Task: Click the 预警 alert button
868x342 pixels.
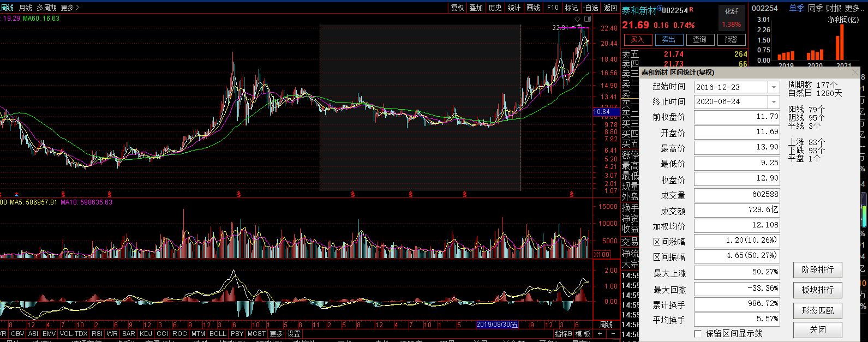Action: [x=731, y=39]
